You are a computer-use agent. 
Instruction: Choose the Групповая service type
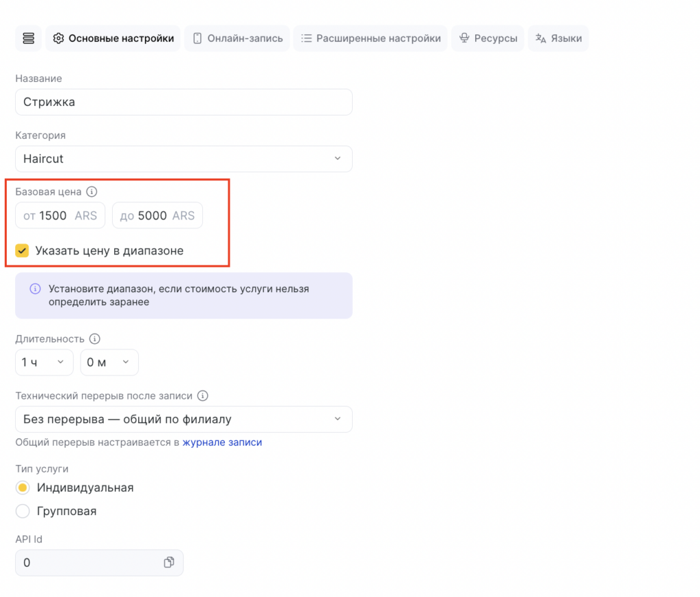pos(23,511)
